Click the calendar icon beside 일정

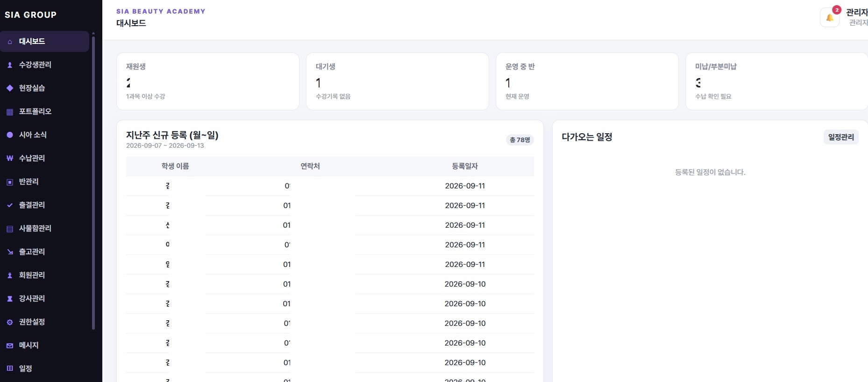(10, 368)
